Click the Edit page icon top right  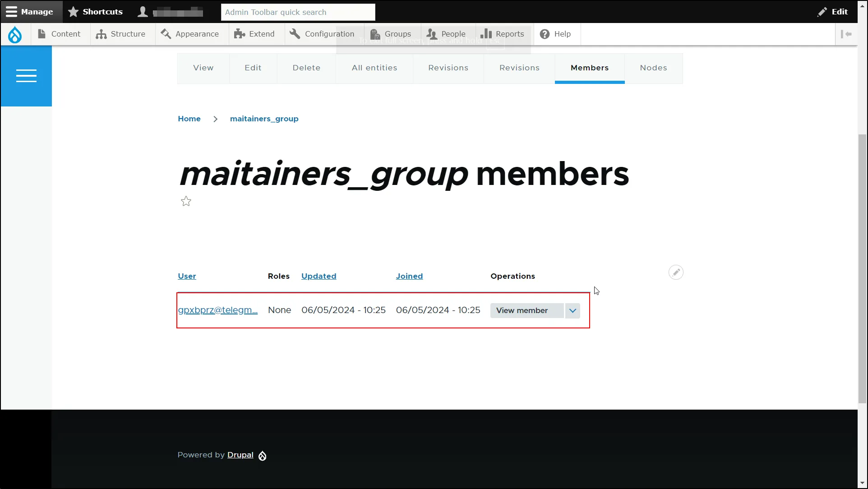834,11
